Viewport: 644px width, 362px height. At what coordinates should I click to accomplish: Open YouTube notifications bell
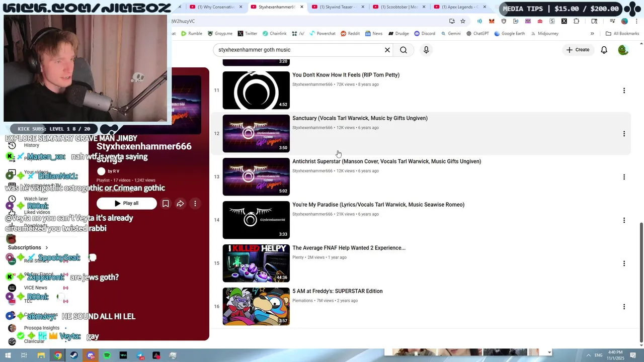point(604,50)
